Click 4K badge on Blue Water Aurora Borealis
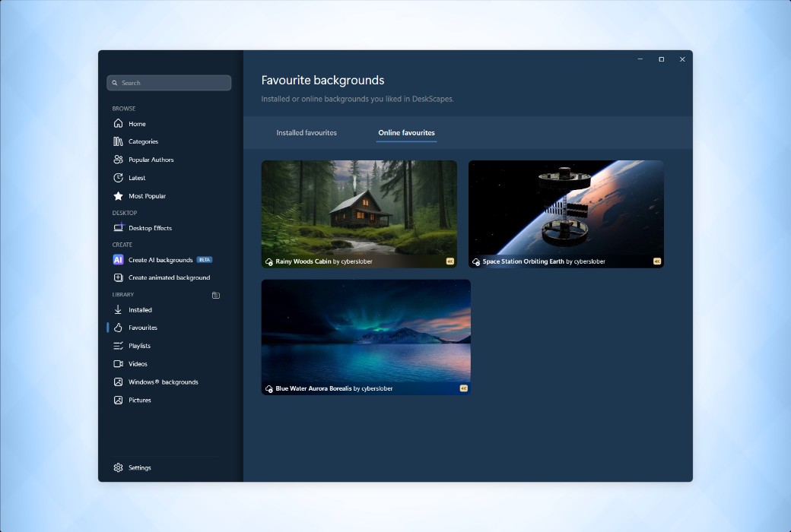 tap(464, 388)
